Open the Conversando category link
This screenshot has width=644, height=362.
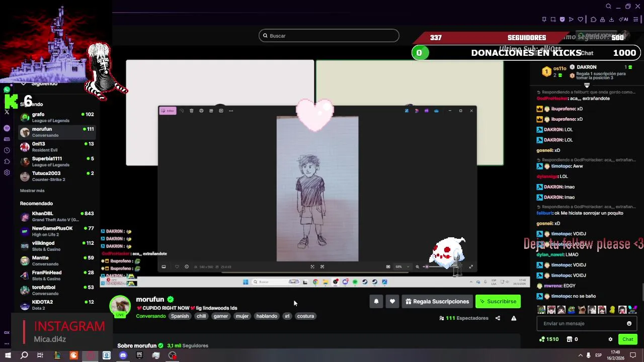click(150, 316)
